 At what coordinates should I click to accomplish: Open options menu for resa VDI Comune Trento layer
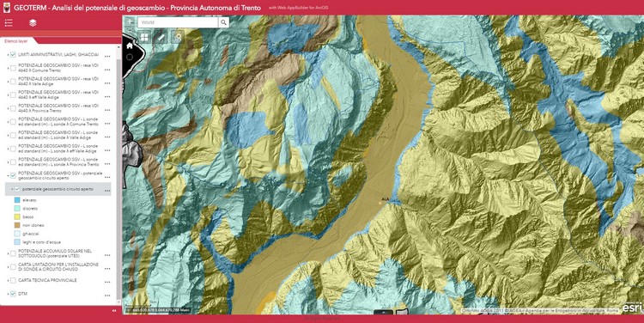(107, 70)
